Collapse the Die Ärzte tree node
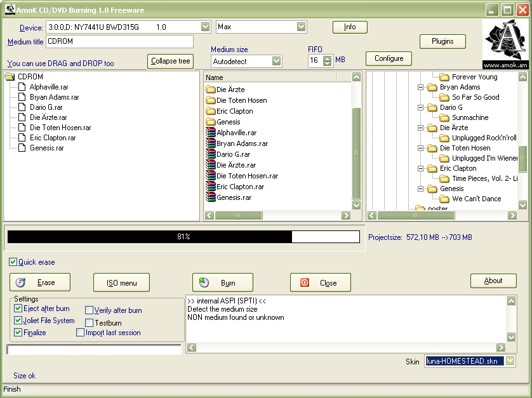 click(420, 128)
